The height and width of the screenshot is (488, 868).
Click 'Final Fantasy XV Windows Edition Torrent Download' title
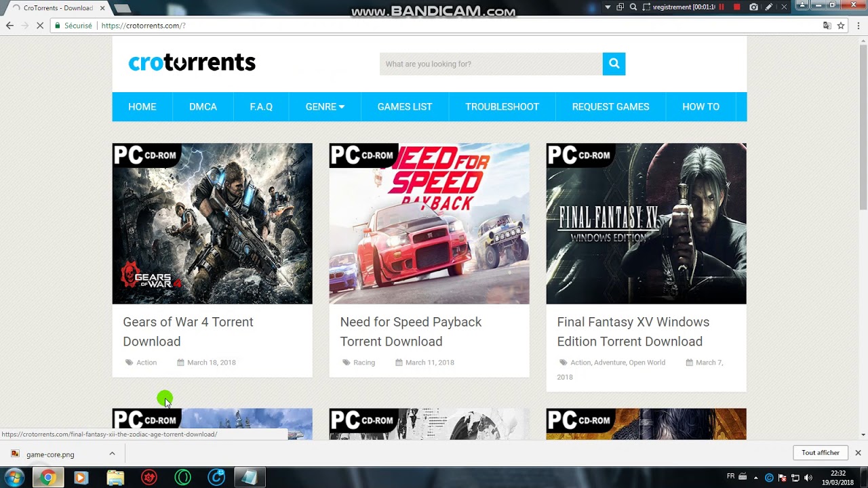click(x=633, y=331)
